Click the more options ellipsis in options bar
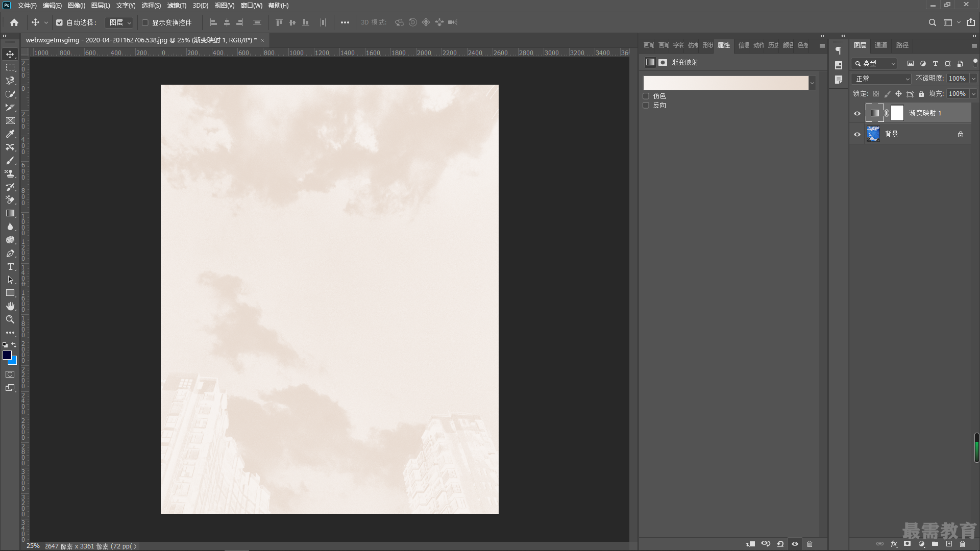 (345, 22)
